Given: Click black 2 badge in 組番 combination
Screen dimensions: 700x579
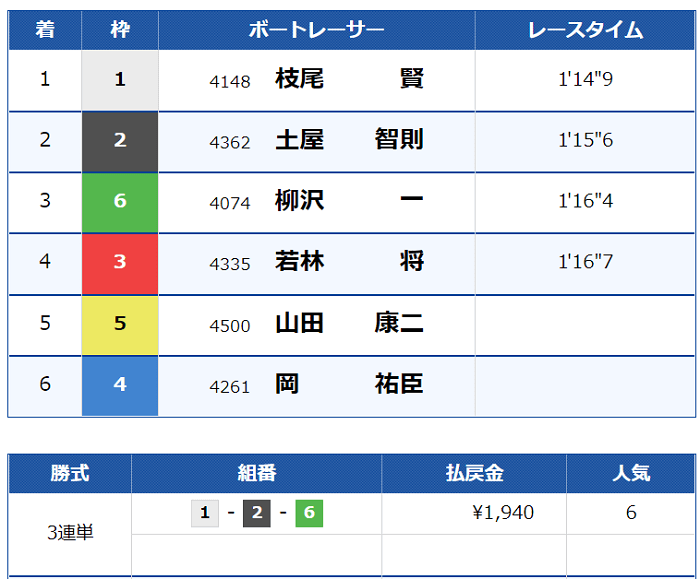Looking at the screenshot, I should point(257,513).
